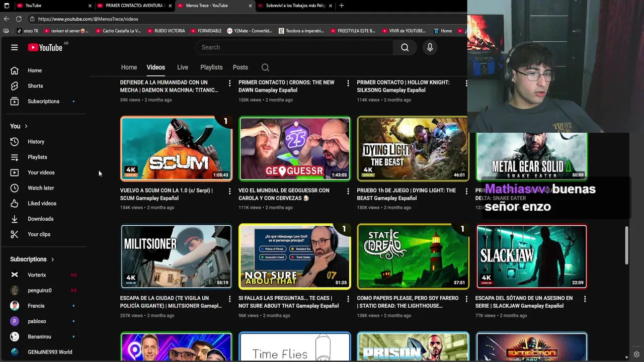Open options menu for CRONOS video
This screenshot has height=362, width=644.
click(348, 83)
